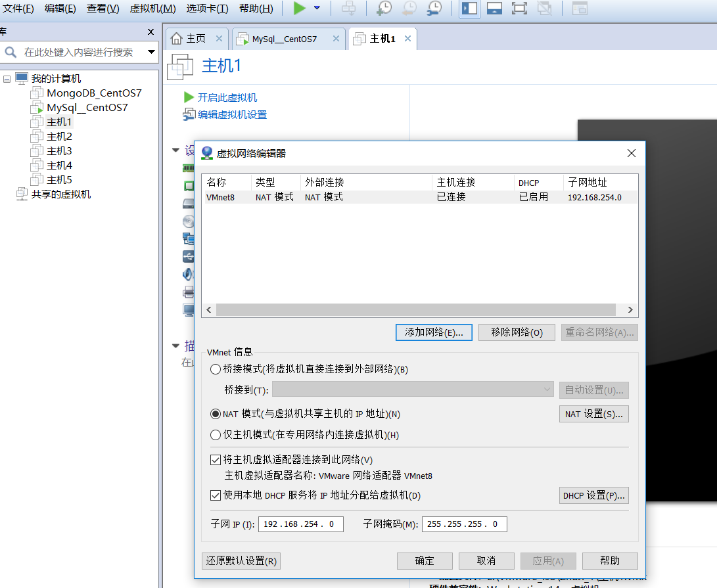Open the NAT 设置 dialog
The height and width of the screenshot is (588, 717).
[593, 414]
